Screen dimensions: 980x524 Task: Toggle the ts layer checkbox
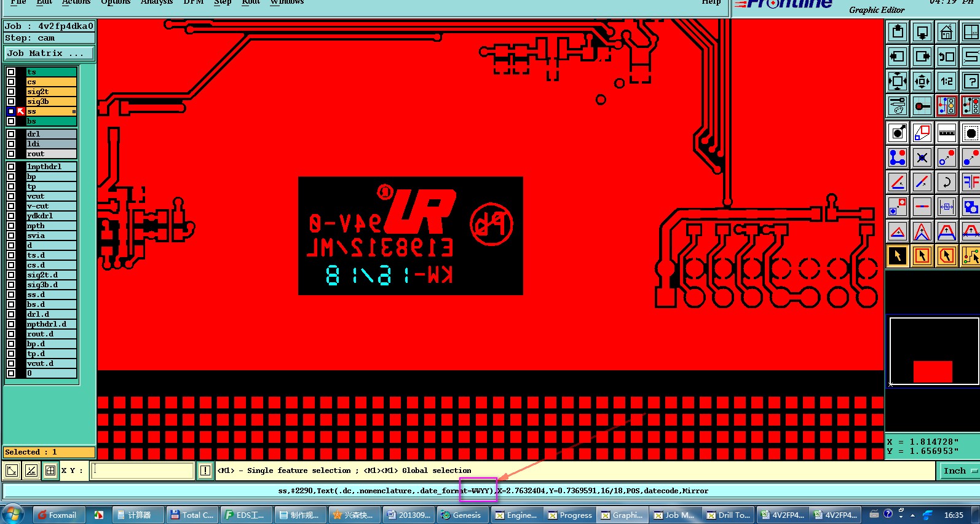point(11,72)
